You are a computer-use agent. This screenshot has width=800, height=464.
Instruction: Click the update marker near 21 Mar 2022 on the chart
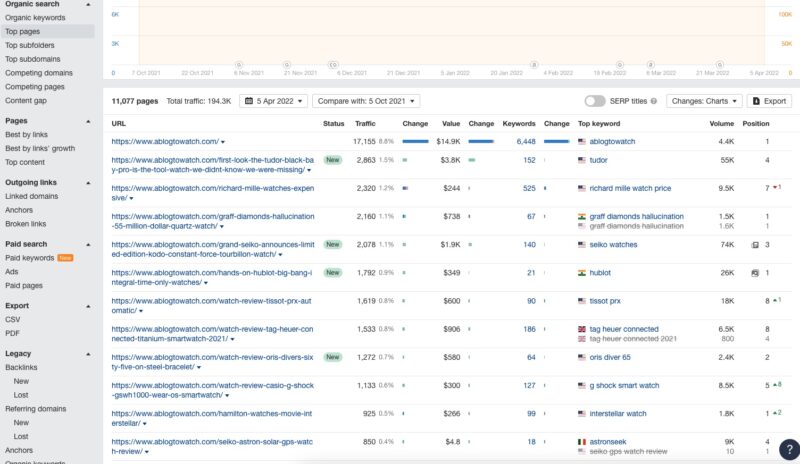(x=719, y=65)
